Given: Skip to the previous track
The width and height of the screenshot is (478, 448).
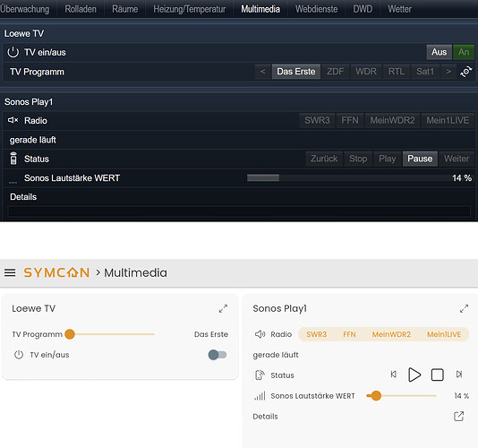Looking at the screenshot, I should (394, 375).
